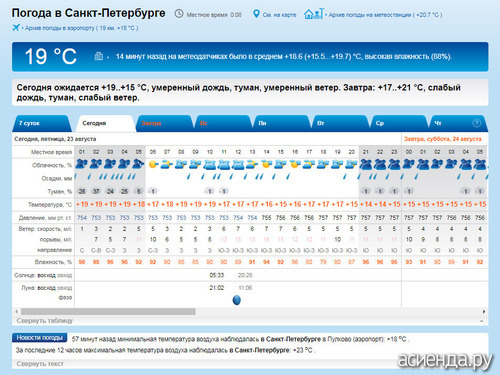Click the large 19 °C current temperature
500x375 pixels.
tap(51, 56)
